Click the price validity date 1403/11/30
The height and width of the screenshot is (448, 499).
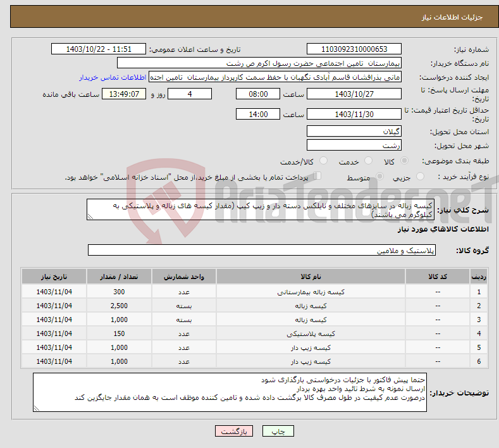tap(354, 114)
